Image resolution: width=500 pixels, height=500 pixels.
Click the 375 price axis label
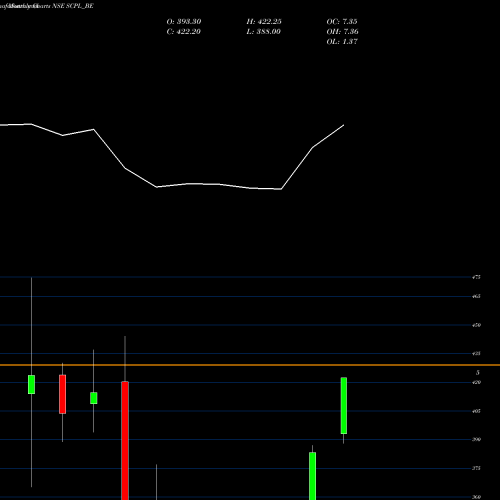point(476,468)
